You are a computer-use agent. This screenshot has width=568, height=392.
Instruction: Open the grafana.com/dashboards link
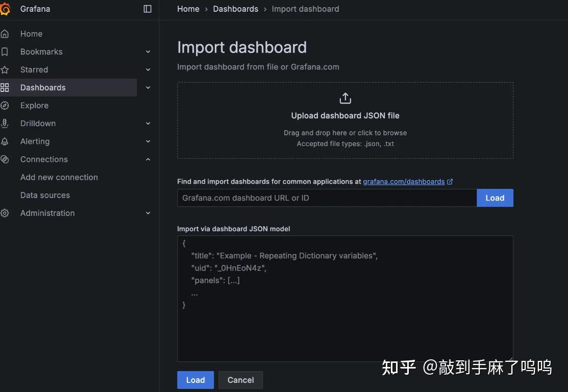(404, 182)
